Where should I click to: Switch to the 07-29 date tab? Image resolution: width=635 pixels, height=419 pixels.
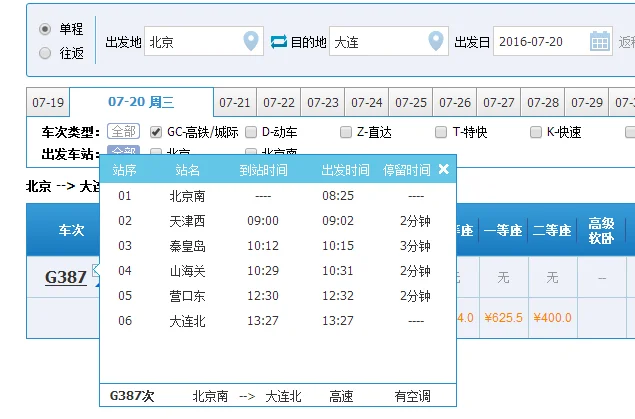tap(587, 102)
